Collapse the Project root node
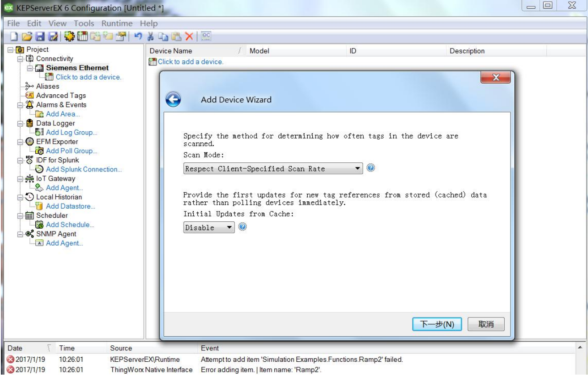Image resolution: width=588 pixels, height=376 pixels. [x=11, y=49]
